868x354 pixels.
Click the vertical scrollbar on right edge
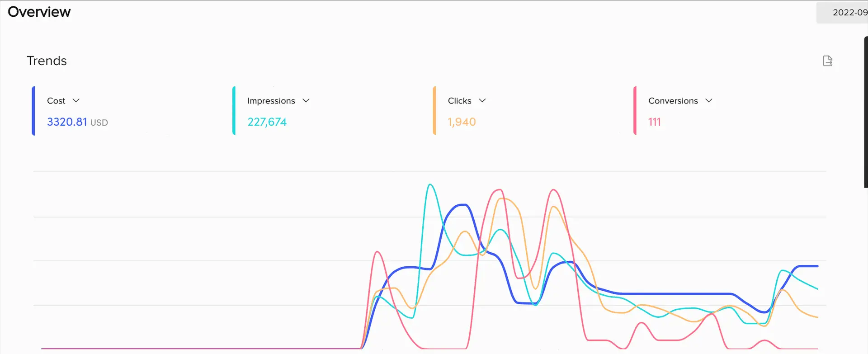[x=866, y=112]
